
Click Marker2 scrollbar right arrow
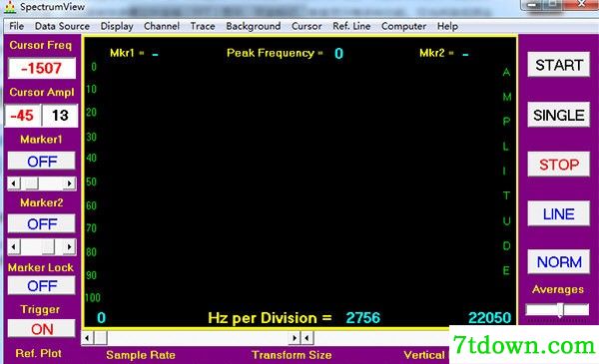[69, 247]
